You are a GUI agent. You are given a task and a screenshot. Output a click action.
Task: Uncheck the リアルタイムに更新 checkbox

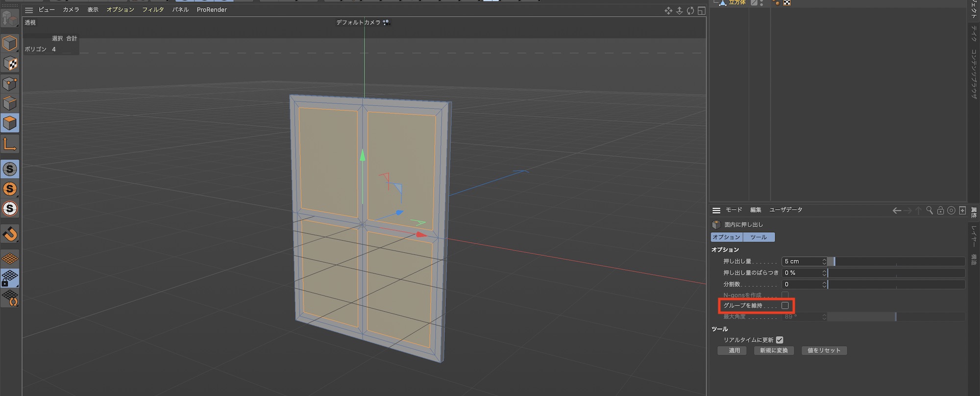780,340
